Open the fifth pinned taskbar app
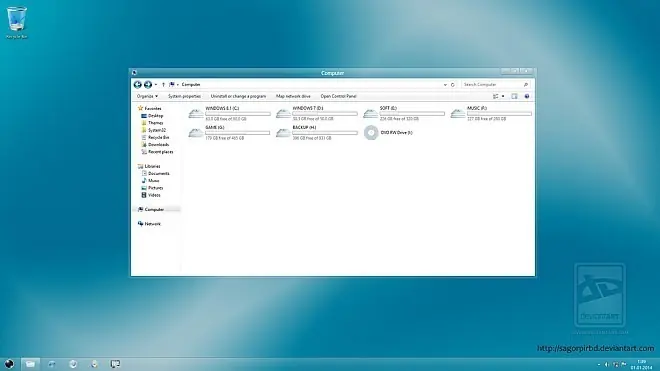 (94, 364)
